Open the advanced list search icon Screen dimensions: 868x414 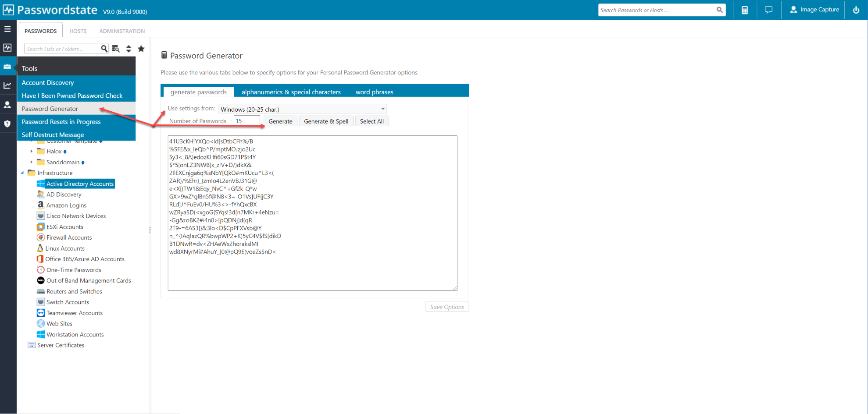coord(116,49)
